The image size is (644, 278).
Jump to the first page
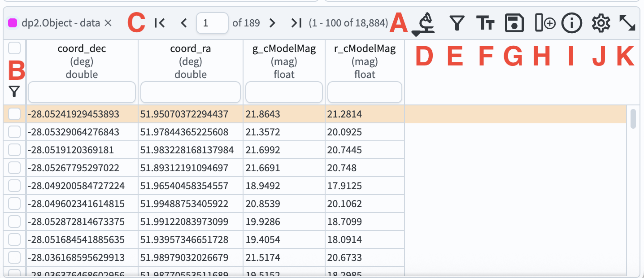159,23
